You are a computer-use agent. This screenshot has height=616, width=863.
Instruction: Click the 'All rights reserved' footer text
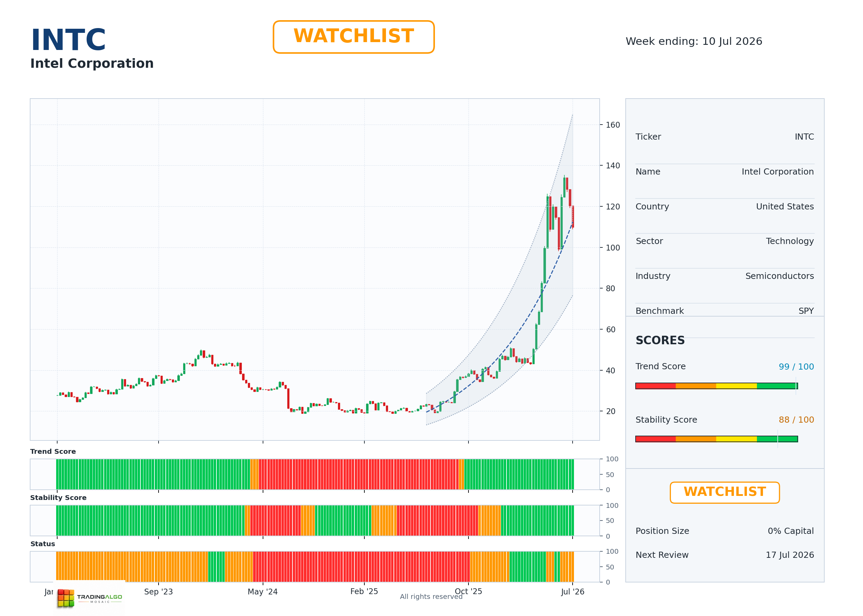(431, 596)
